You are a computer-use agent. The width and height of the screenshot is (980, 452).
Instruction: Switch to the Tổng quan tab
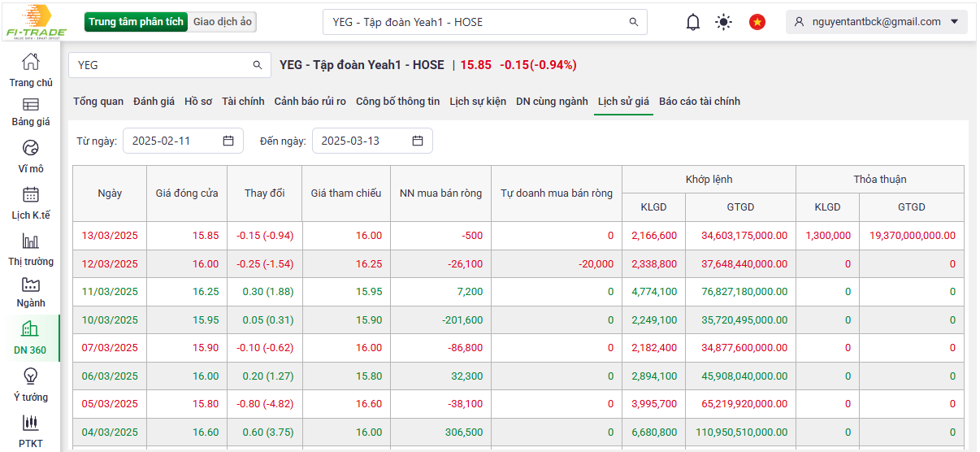[x=98, y=102]
